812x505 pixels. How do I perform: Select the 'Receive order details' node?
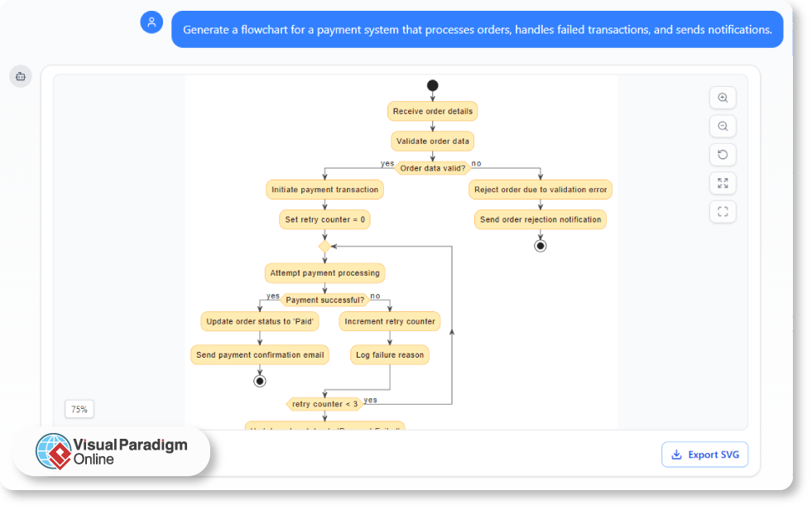click(x=432, y=111)
